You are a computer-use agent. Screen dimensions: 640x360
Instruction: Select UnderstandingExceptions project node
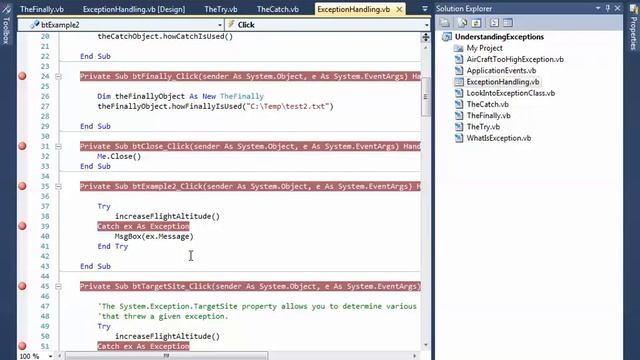point(499,37)
